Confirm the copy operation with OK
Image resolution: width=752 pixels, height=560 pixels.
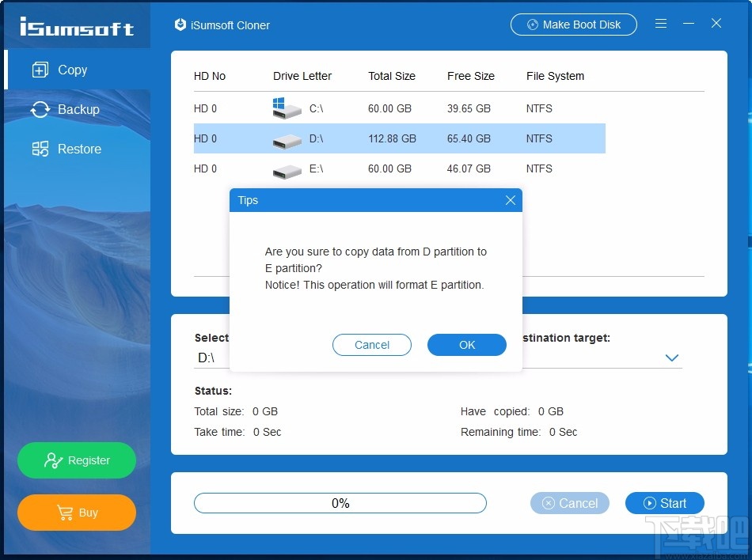(x=466, y=345)
